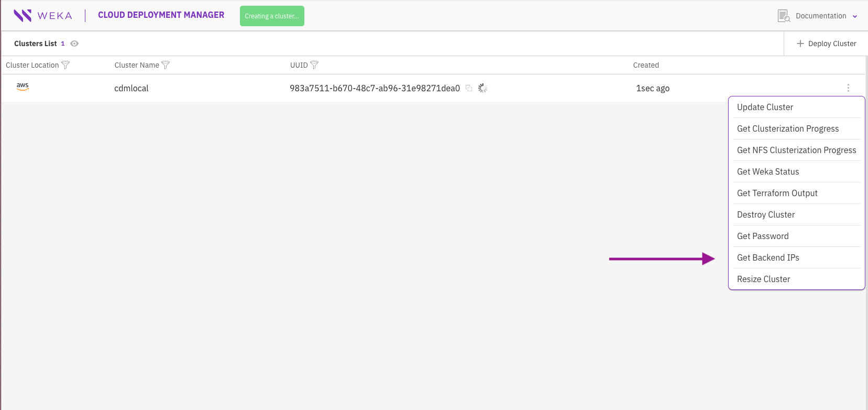Select Update Cluster from the menu
This screenshot has width=868, height=410.
(x=765, y=107)
